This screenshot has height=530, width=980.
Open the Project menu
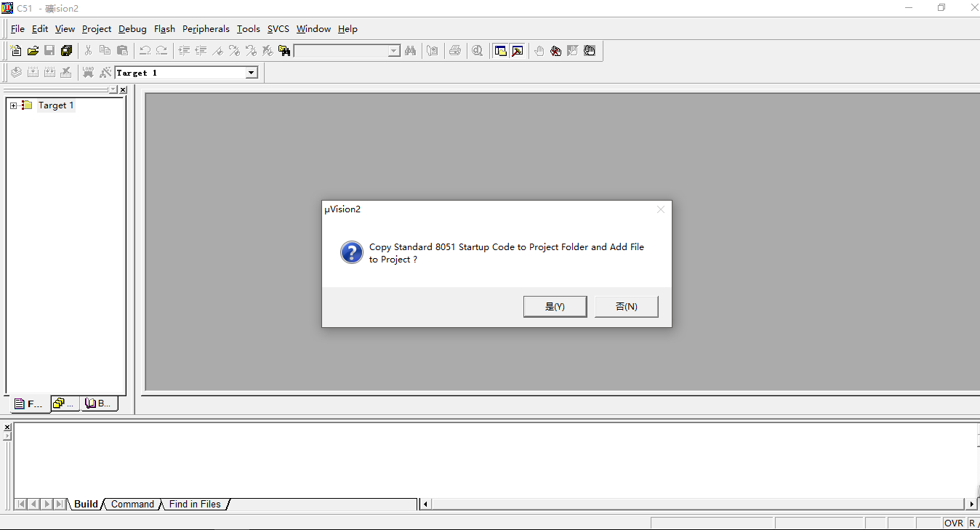pos(97,29)
